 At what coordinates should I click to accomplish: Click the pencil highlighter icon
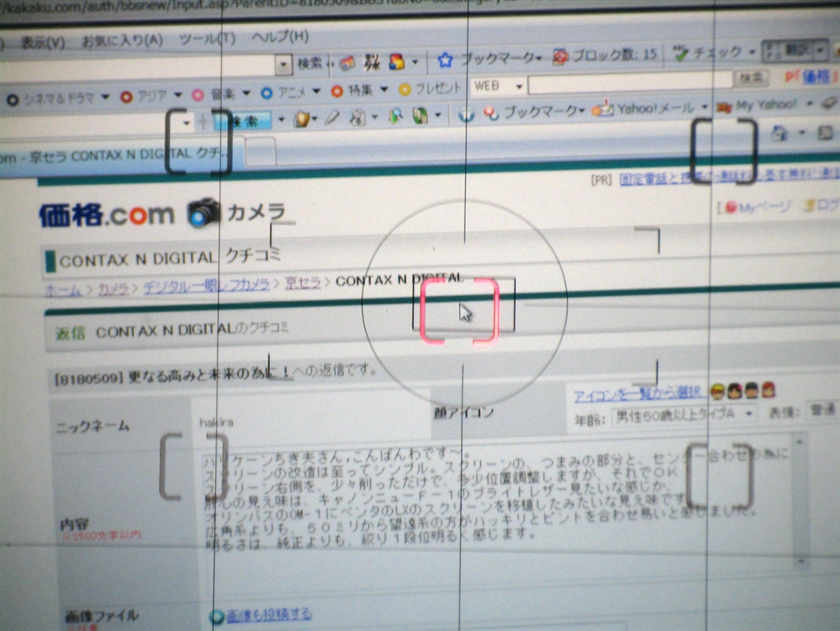pyautogui.click(x=332, y=118)
